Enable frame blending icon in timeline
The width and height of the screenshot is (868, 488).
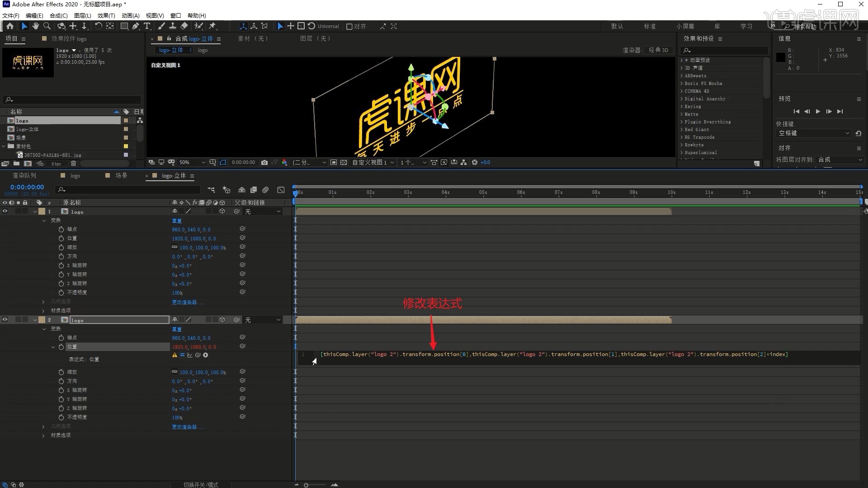(254, 190)
